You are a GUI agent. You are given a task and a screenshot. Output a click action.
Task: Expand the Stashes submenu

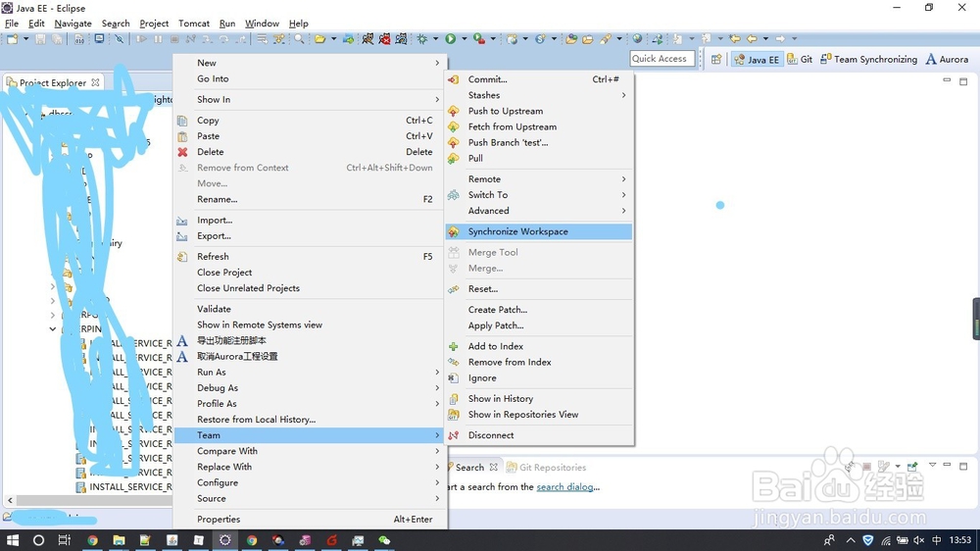[x=539, y=95]
